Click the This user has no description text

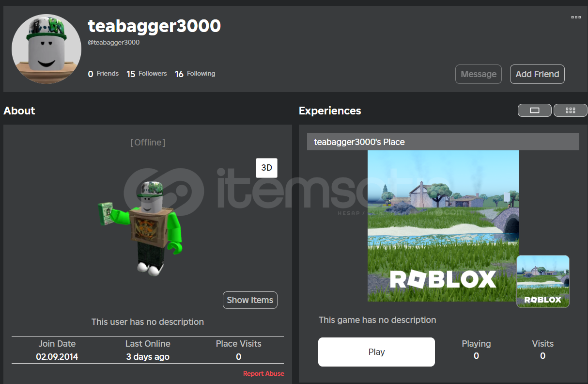click(148, 322)
